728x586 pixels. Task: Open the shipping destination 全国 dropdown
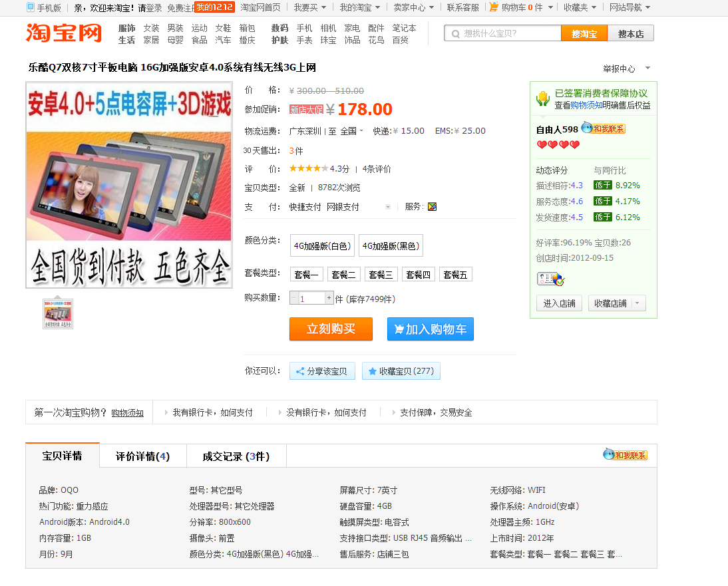coord(351,131)
